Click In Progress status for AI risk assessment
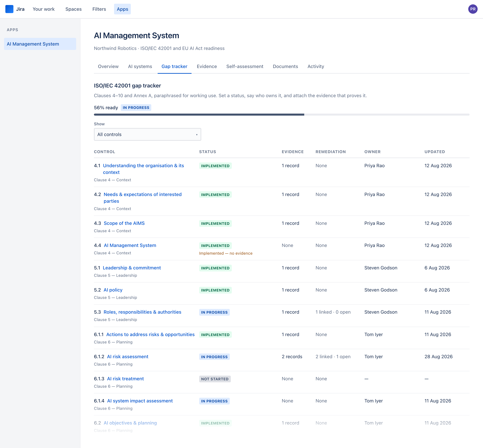The image size is (483, 448). (214, 357)
